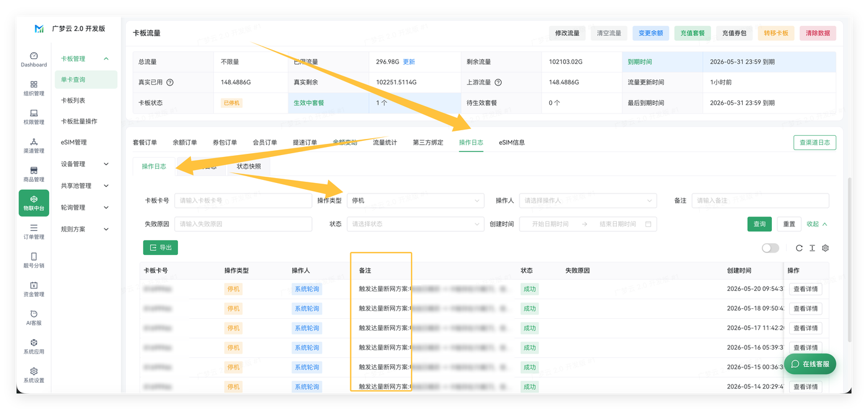The height and width of the screenshot is (410, 868).
Task: Open 靓号分销 in the sidebar
Action: [x=33, y=261]
